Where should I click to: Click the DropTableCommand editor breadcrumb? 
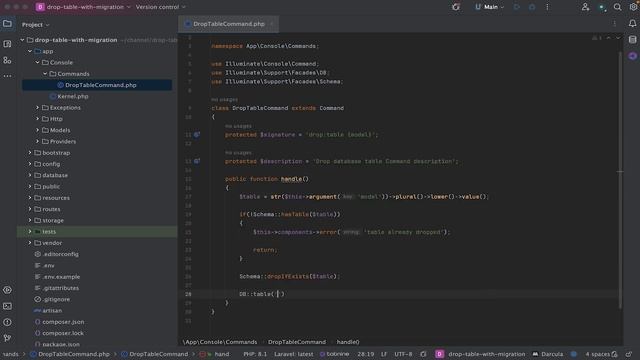297,342
